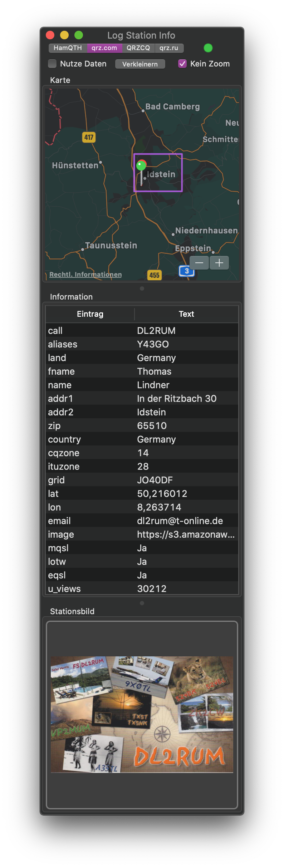Click the green status indicator dot
Screen dimensions: 284x868
pos(208,48)
